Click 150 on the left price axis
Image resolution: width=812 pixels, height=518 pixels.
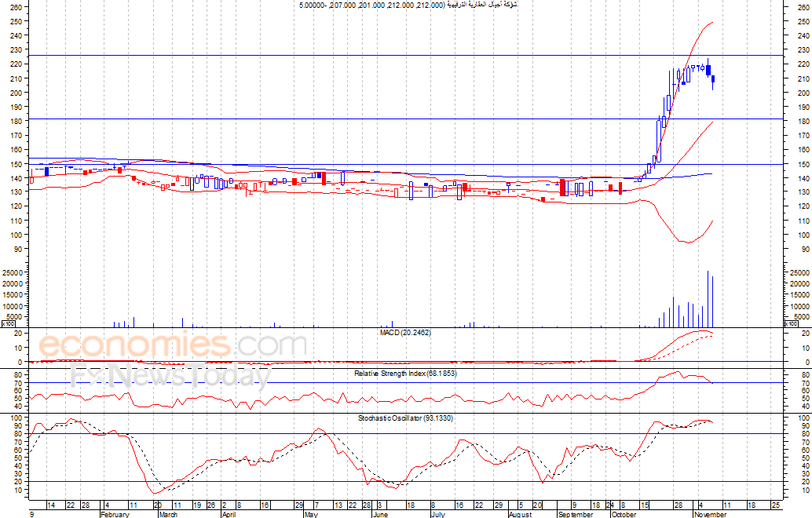point(16,164)
